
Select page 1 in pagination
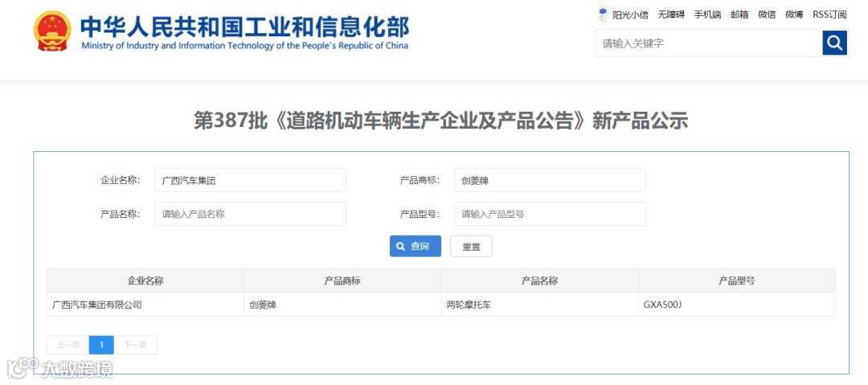pos(101,345)
